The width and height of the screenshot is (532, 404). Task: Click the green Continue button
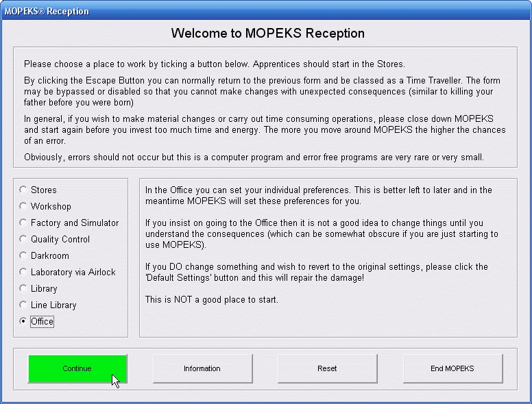click(77, 369)
